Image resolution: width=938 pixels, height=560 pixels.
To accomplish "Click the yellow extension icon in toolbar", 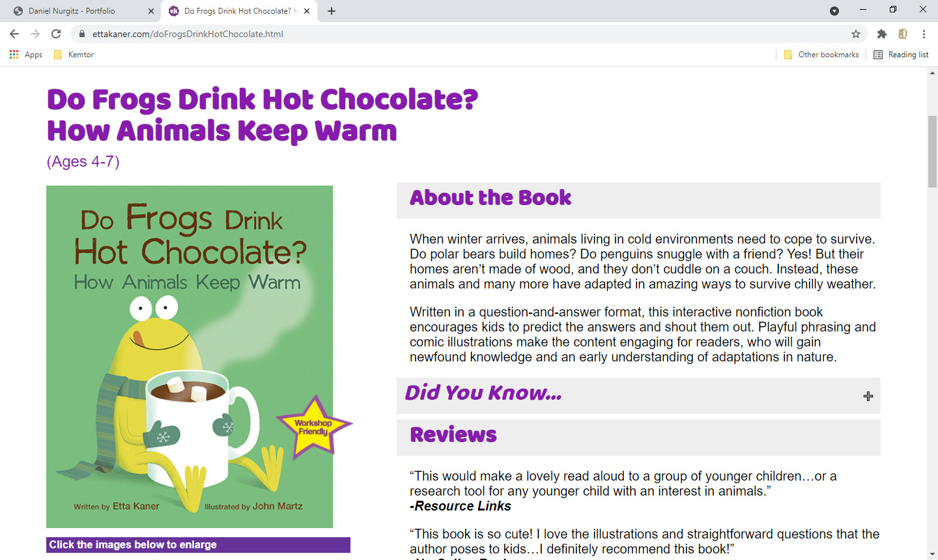I will tap(903, 34).
